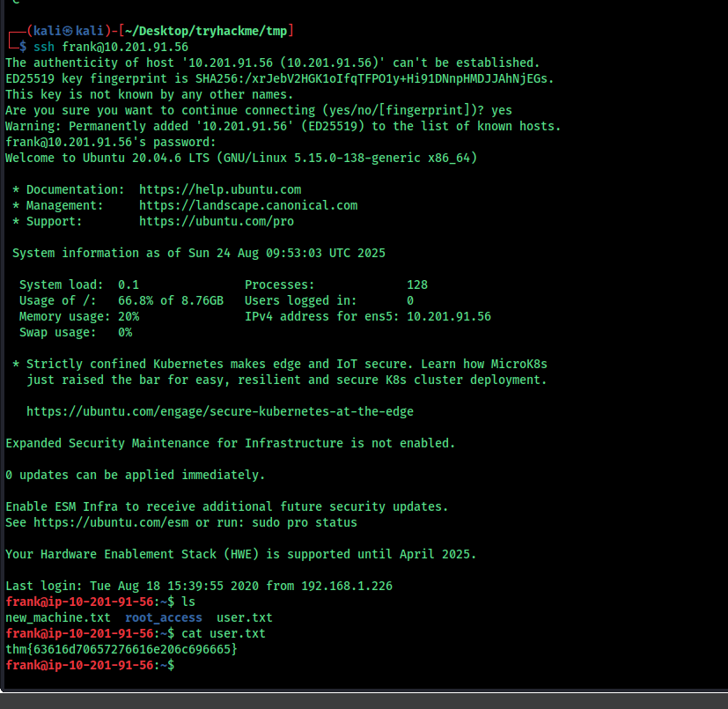Click the 'Usage of /: 66.8% of 8.76GB' entry
This screenshot has width=728, height=709.
[x=121, y=300]
